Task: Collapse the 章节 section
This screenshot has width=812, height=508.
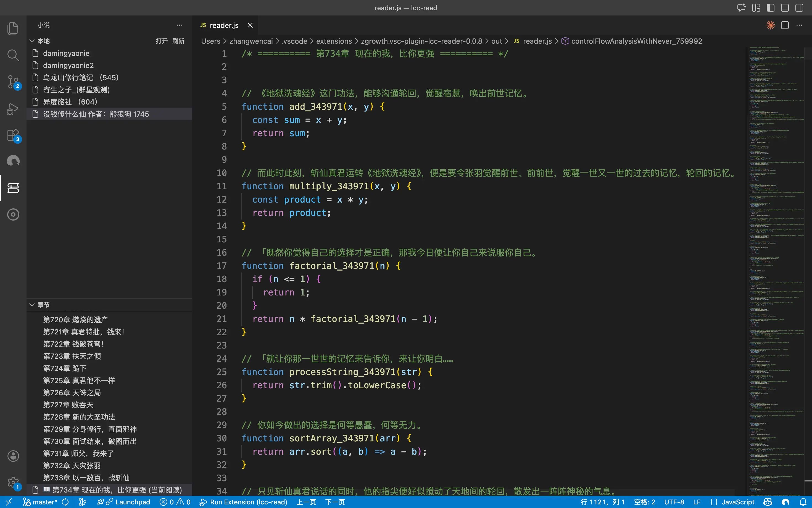Action: click(32, 305)
